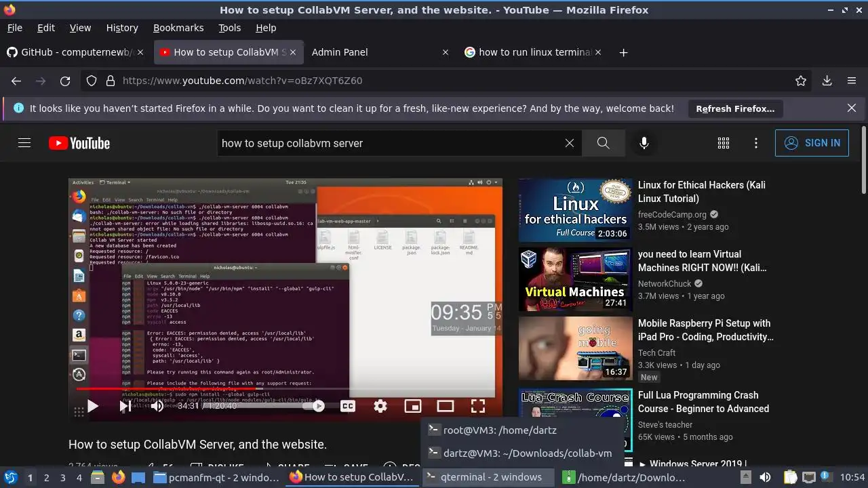This screenshot has height=488, width=868.
Task: Open /home/dartz/Downlo... taskbar item
Action: tap(625, 477)
